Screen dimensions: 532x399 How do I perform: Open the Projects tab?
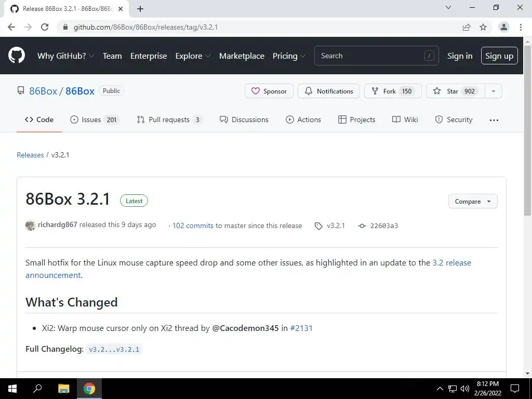click(356, 119)
